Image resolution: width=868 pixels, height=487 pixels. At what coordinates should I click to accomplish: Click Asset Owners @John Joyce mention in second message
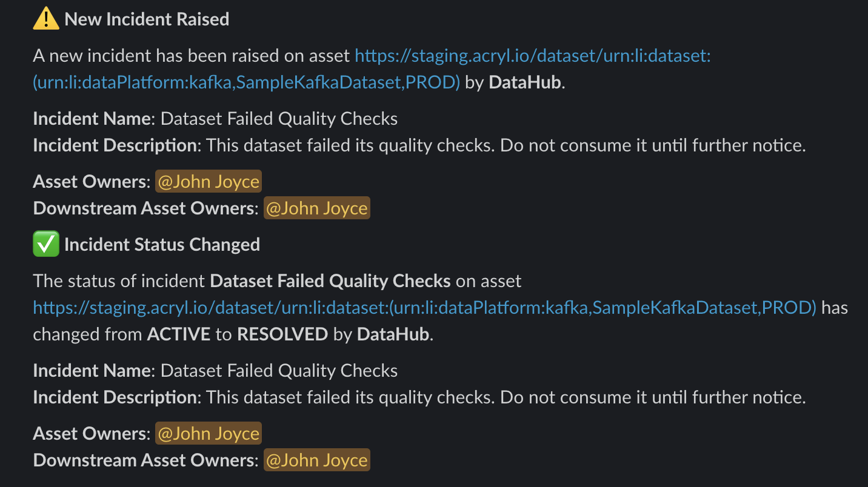point(209,434)
